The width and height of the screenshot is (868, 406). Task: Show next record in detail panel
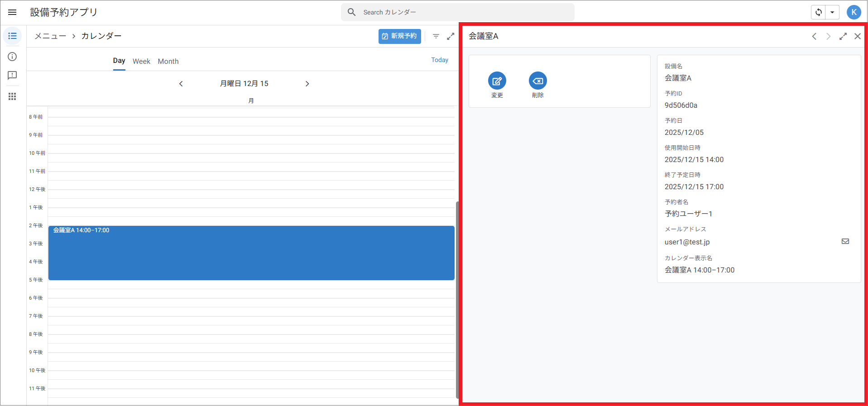pos(829,36)
